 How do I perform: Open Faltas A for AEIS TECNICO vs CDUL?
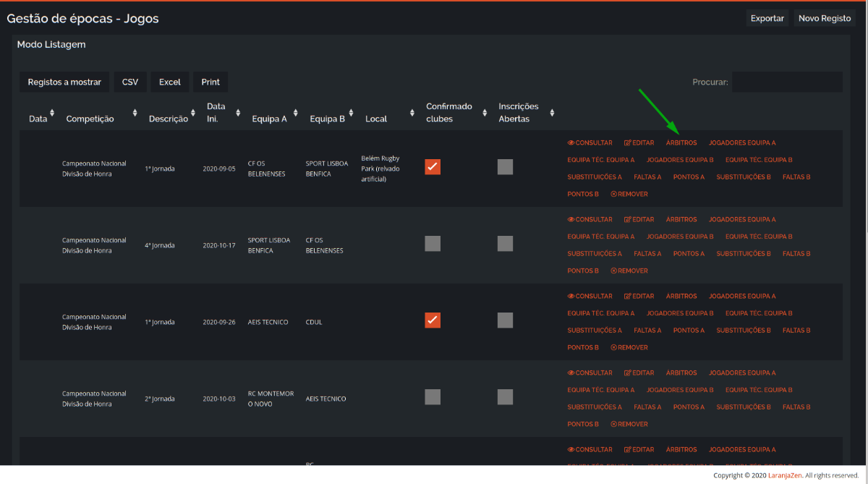pos(647,331)
